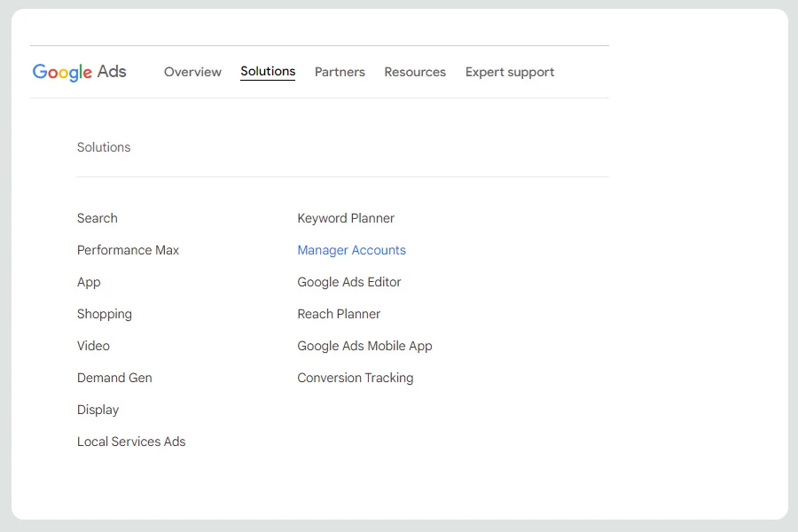Visit the Display solution link
This screenshot has width=798, height=532.
pyautogui.click(x=98, y=410)
